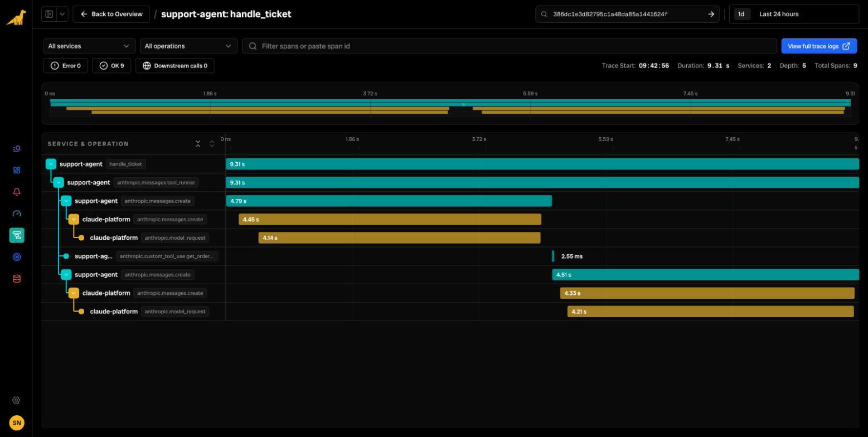This screenshot has width=868, height=437.
Task: Select the highlighted traces sidebar icon
Action: coord(17,235)
